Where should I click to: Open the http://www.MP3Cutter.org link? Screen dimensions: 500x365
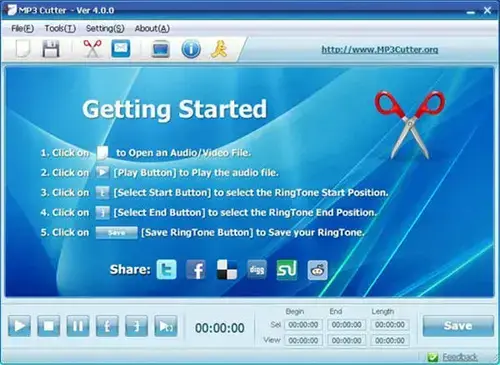[x=380, y=50]
